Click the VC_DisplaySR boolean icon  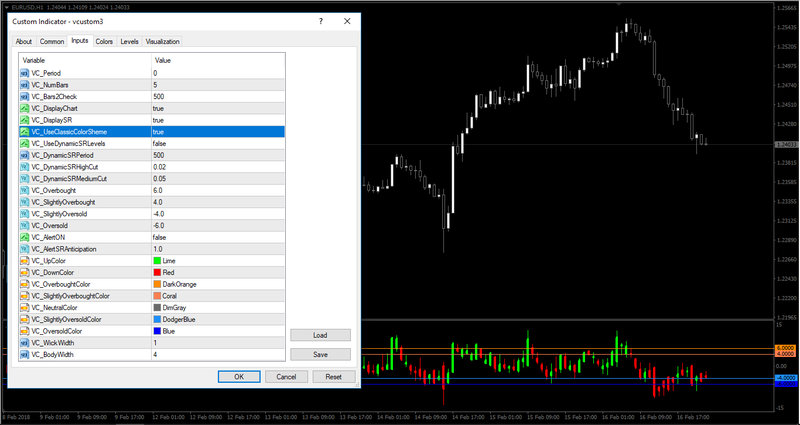pos(24,120)
